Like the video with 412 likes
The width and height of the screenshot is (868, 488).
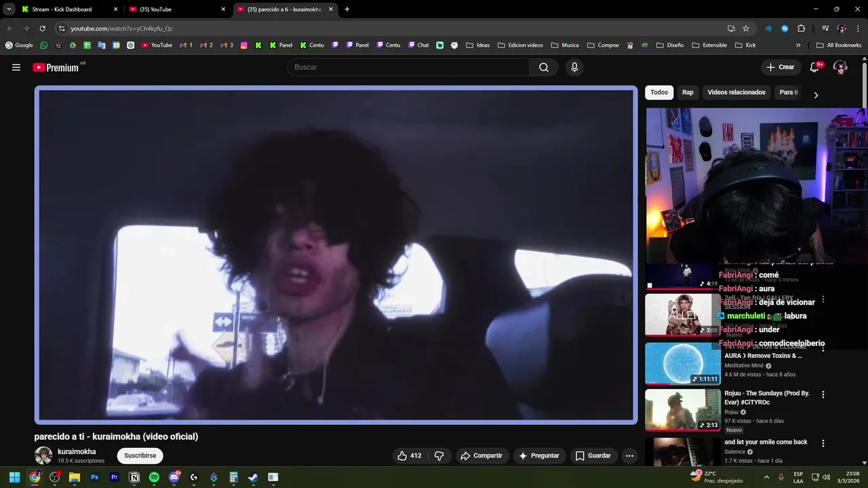[x=409, y=455]
